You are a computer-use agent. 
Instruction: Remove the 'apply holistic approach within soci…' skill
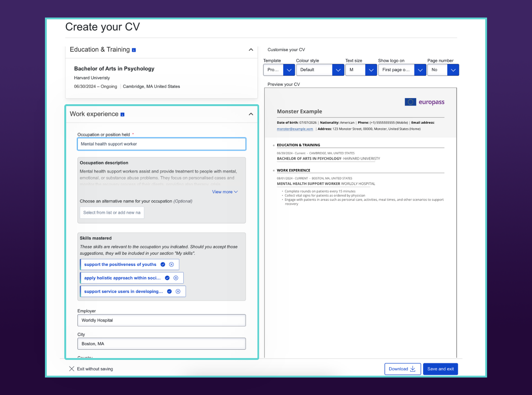click(x=176, y=278)
